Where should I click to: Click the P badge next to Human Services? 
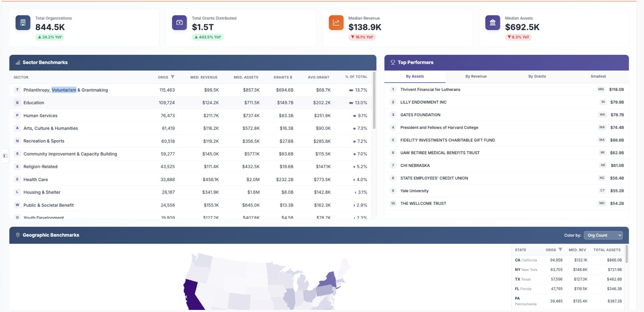click(x=17, y=116)
